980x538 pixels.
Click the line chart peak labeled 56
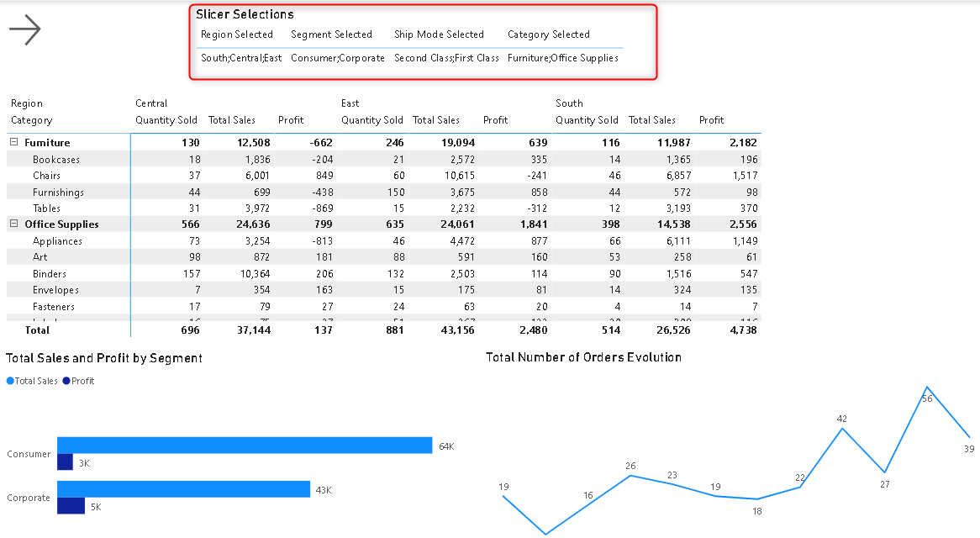click(x=926, y=388)
